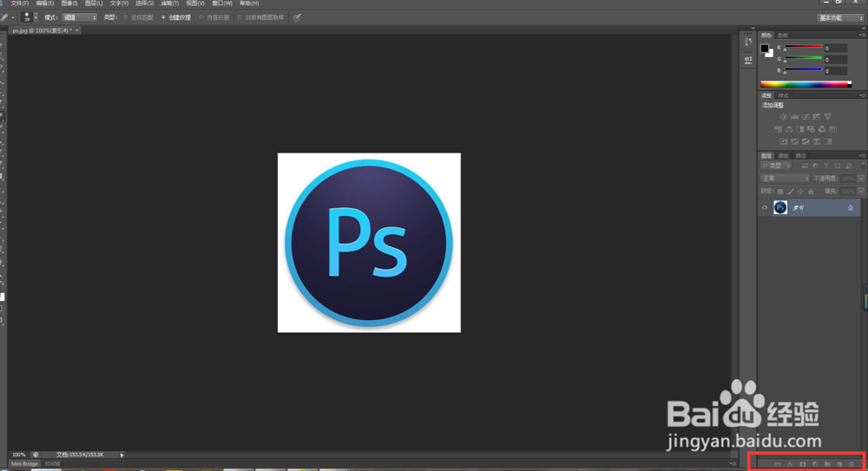The image size is (868, 471).
Task: Toggle lock position icon
Action: click(x=800, y=192)
